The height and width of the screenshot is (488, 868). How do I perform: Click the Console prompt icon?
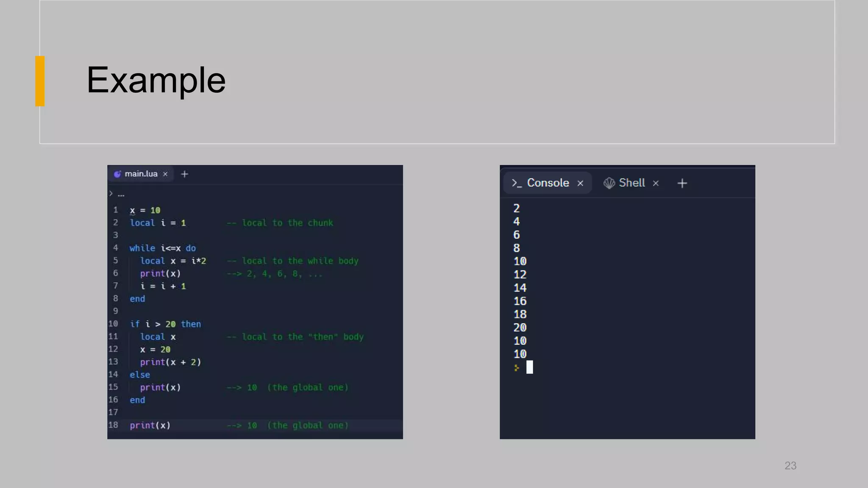517,183
